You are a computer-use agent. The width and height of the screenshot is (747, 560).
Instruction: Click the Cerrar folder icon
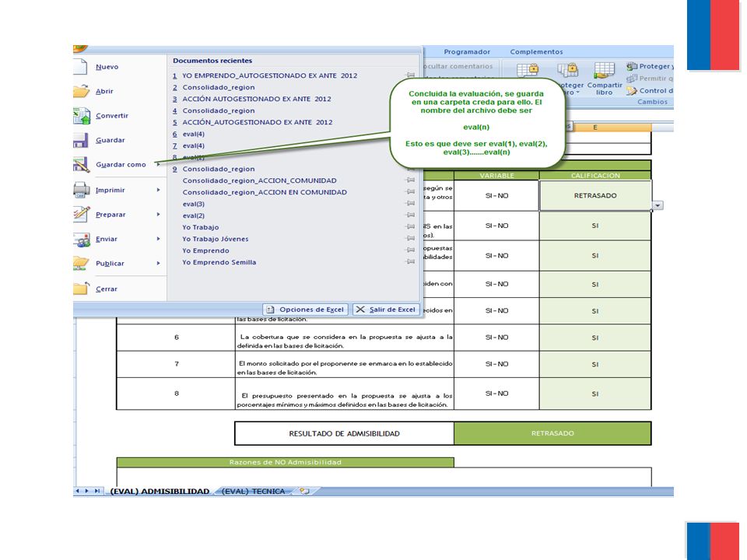(81, 289)
